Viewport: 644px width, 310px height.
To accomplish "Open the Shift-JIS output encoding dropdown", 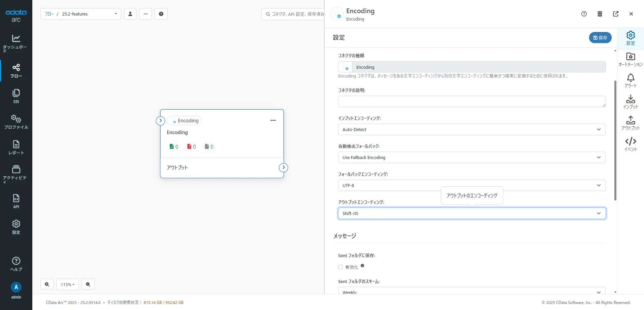I will tap(472, 213).
